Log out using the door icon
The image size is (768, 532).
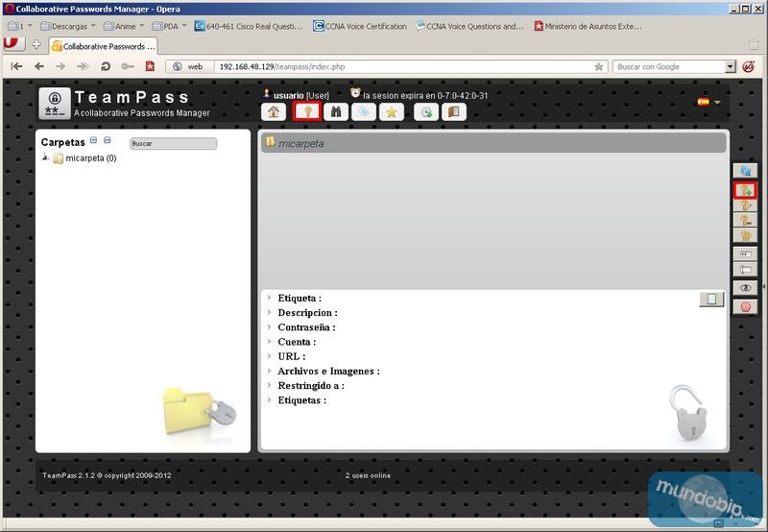(x=453, y=112)
